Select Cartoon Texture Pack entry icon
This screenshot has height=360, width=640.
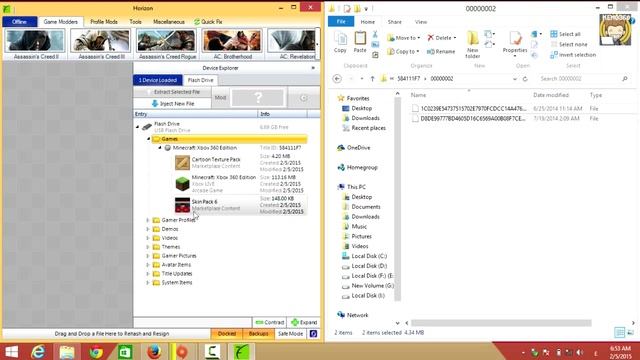tap(182, 162)
